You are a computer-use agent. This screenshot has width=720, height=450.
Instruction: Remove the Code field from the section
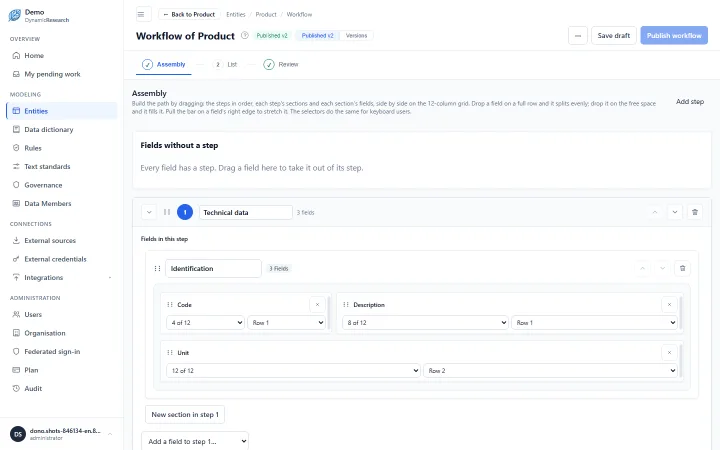click(317, 304)
